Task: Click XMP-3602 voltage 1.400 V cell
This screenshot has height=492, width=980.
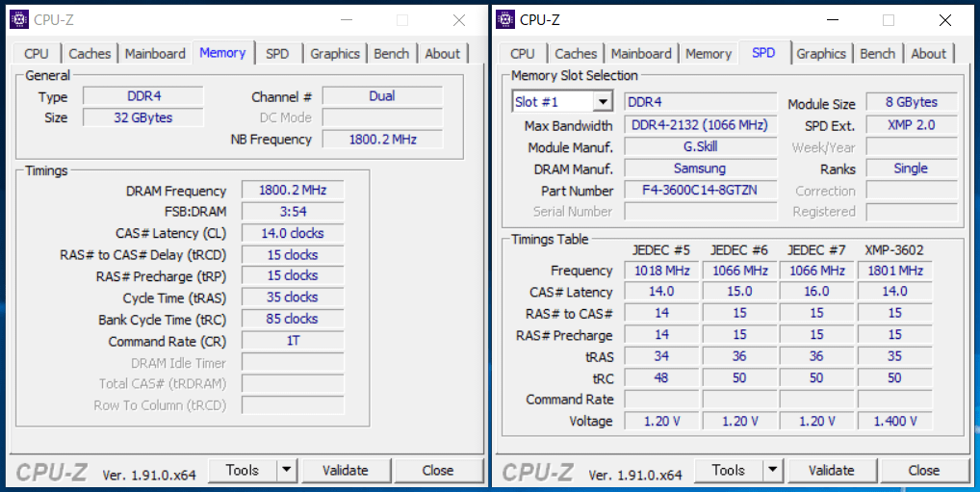Action: [895, 422]
